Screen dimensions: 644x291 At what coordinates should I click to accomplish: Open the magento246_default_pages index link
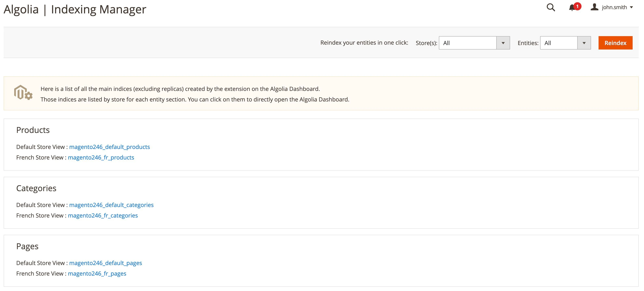tap(106, 263)
